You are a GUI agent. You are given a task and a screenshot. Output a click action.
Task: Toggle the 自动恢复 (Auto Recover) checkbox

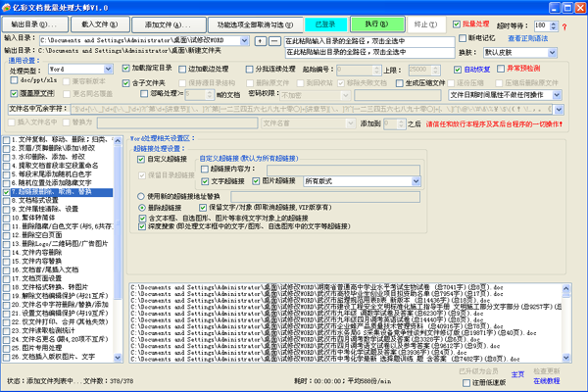(459, 70)
